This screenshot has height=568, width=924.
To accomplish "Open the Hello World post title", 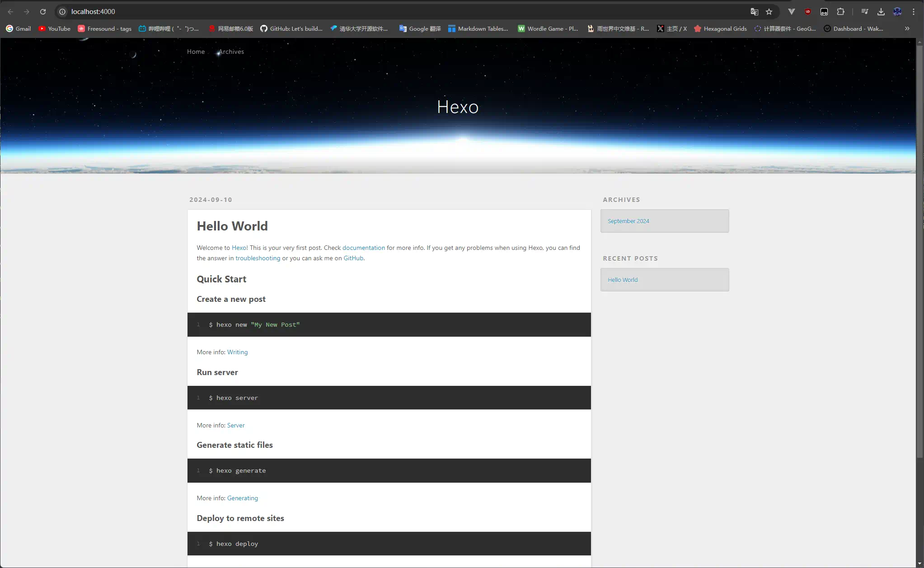I will [x=232, y=226].
